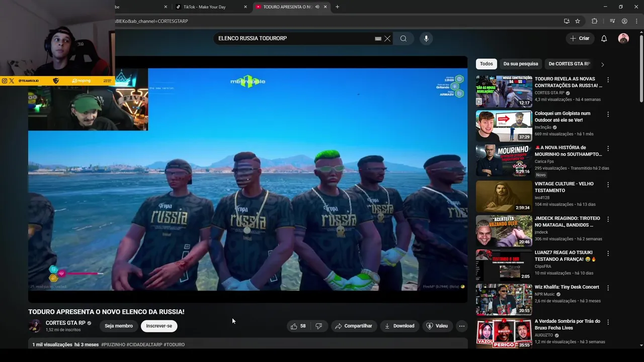Open Coloque um Golpista num Outdoor thumbnail
Viewport: 644px width, 362px height.
504,126
